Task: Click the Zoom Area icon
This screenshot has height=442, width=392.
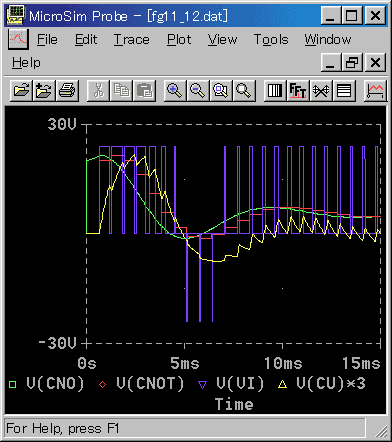Action: (x=221, y=91)
